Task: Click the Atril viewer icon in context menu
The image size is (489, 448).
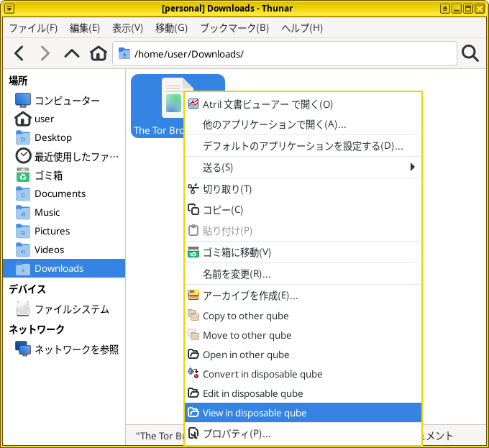Action: click(x=193, y=104)
